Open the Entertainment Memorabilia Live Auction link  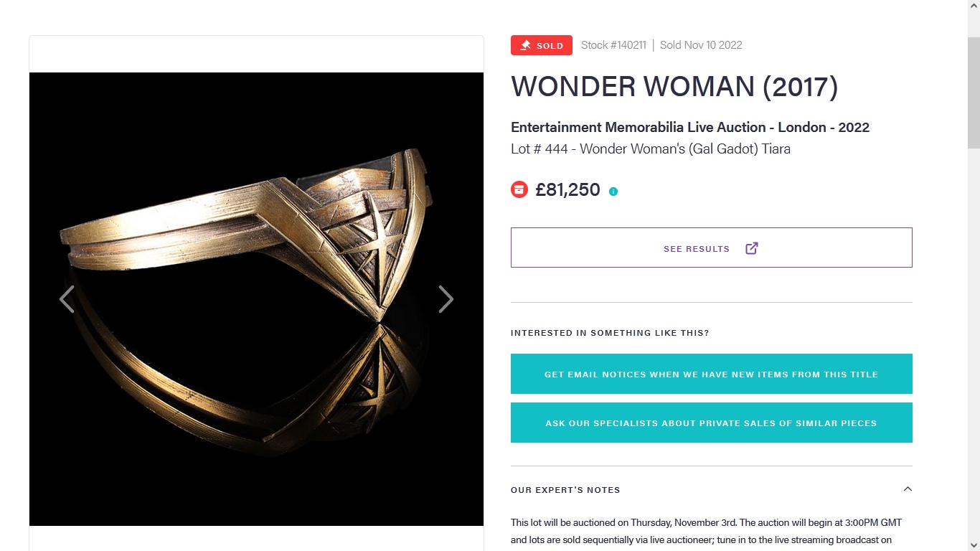pyautogui.click(x=689, y=128)
